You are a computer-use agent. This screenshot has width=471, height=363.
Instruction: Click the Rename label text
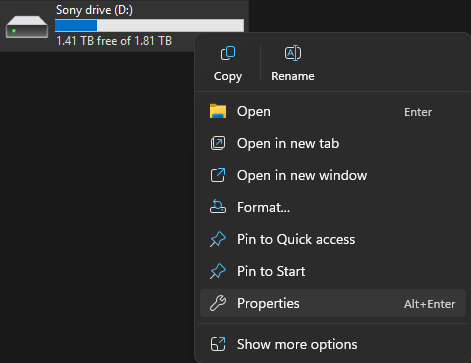click(x=293, y=76)
